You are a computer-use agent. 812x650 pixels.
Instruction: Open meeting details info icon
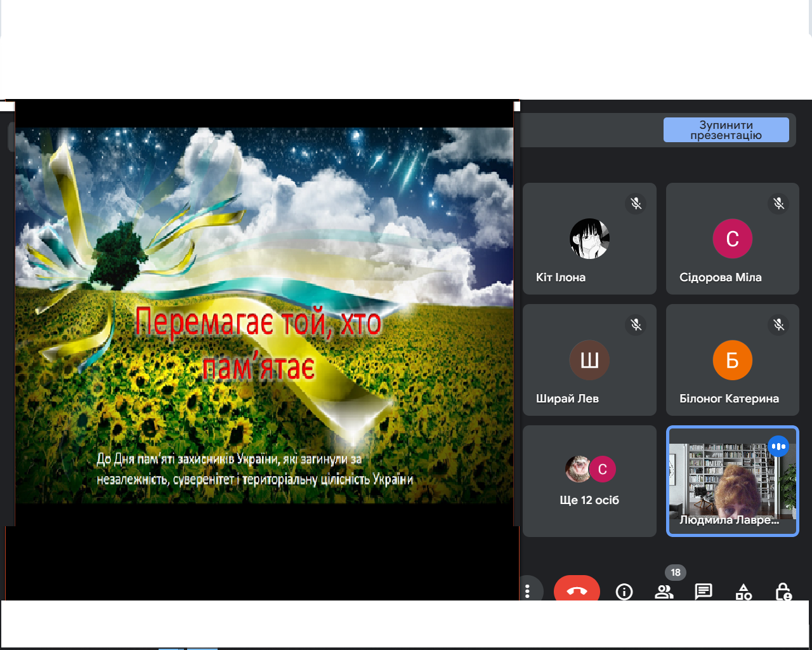[624, 592]
